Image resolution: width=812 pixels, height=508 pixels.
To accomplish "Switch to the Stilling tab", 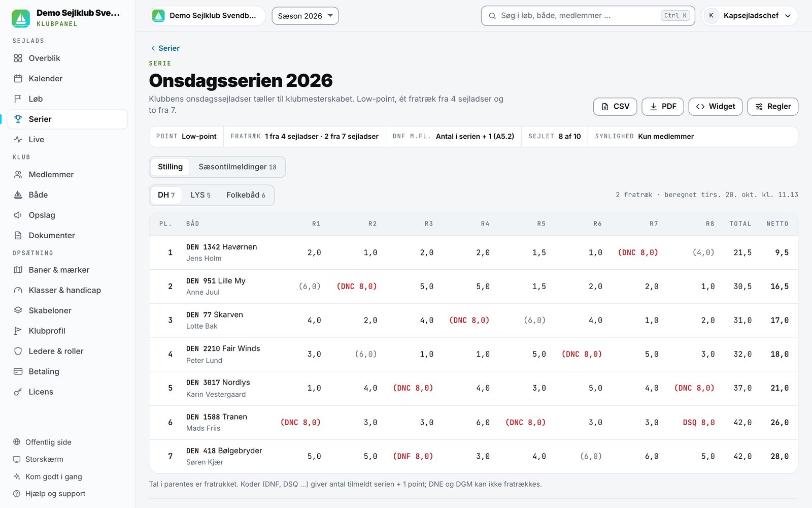I will point(170,167).
